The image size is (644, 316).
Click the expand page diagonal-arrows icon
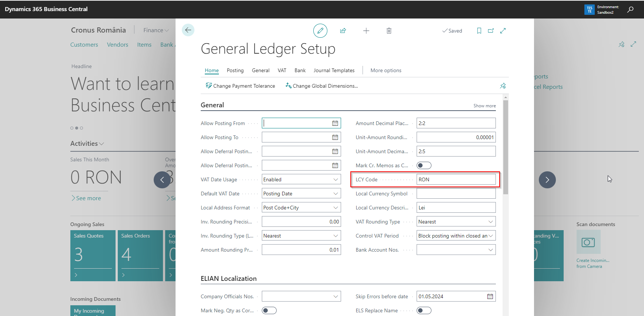click(x=503, y=31)
